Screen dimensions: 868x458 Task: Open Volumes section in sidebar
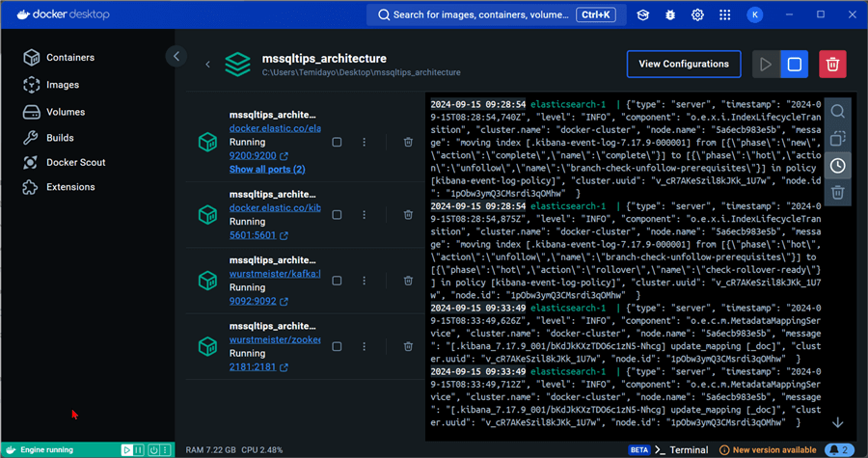pos(67,111)
